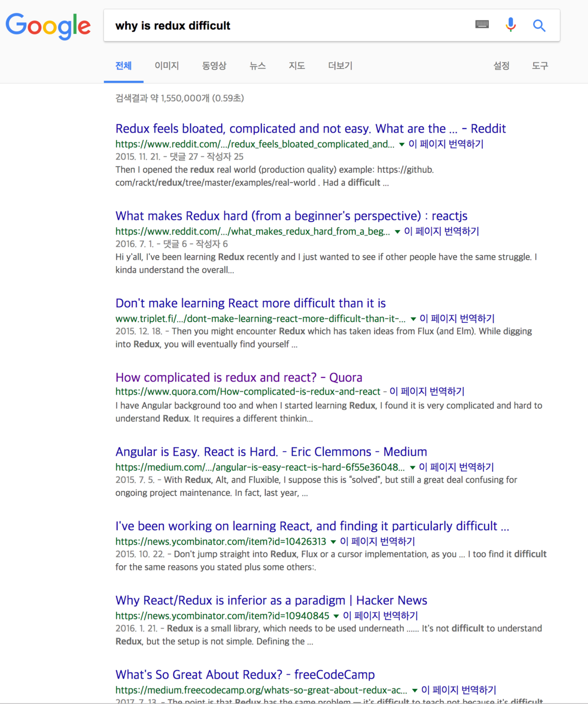Click news.ycombinator.com item?id=10940845 URL text
The image size is (588, 704).
click(222, 616)
